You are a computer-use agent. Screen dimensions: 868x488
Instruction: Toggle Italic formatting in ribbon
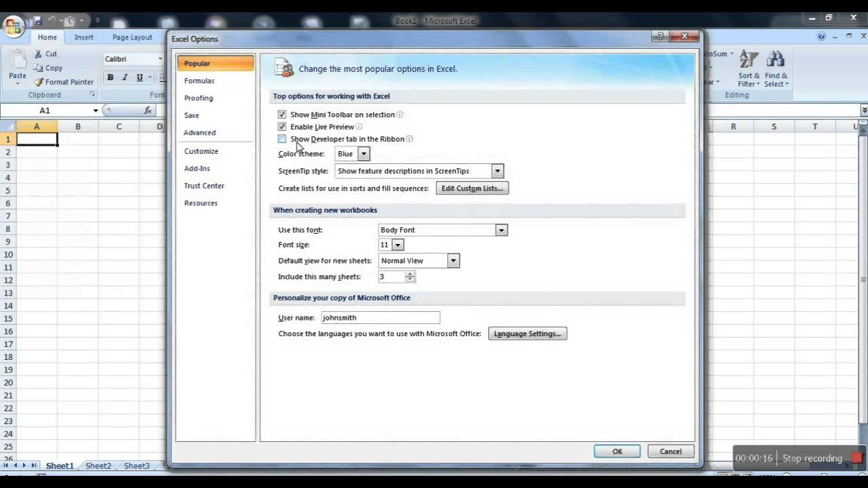tap(125, 77)
